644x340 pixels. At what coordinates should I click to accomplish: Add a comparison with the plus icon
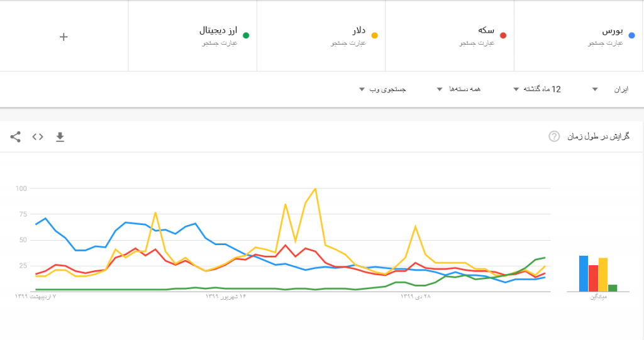(64, 36)
